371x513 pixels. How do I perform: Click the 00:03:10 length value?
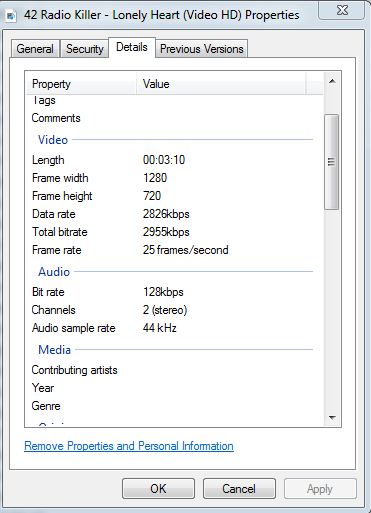tap(164, 160)
